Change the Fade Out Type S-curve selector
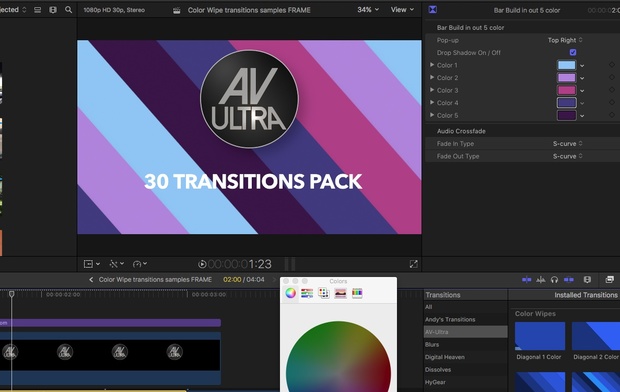 click(x=567, y=156)
